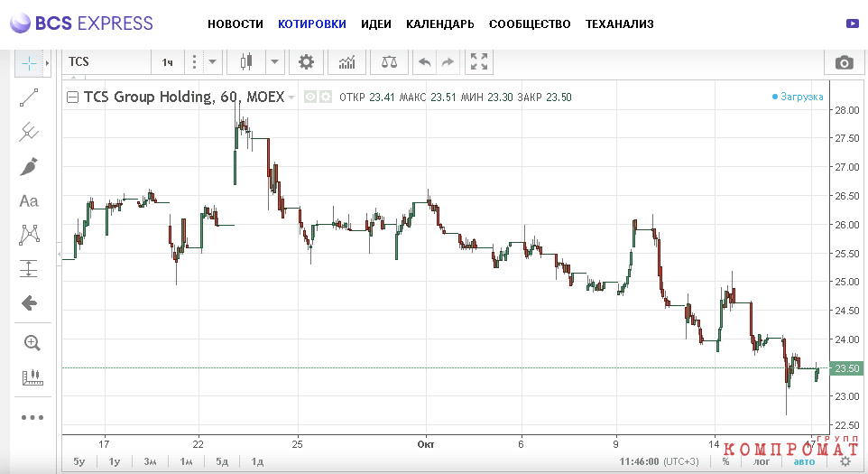The height and width of the screenshot is (474, 868).
Task: Open chart settings gear in toolbar
Action: [x=306, y=62]
